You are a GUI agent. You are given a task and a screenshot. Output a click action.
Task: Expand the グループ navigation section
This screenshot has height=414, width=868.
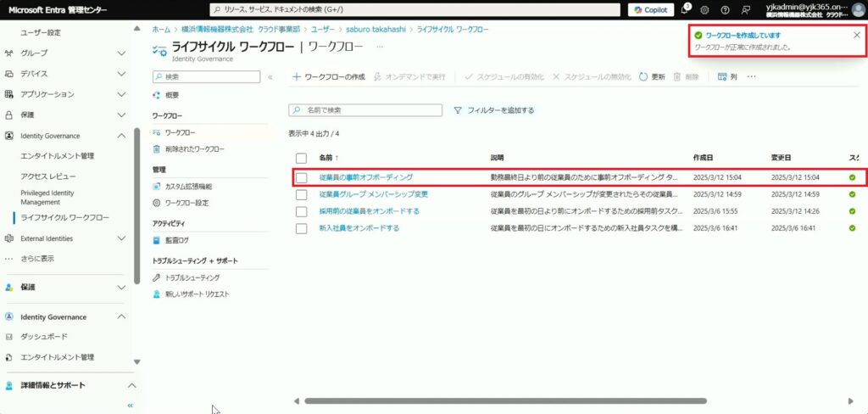click(x=122, y=53)
